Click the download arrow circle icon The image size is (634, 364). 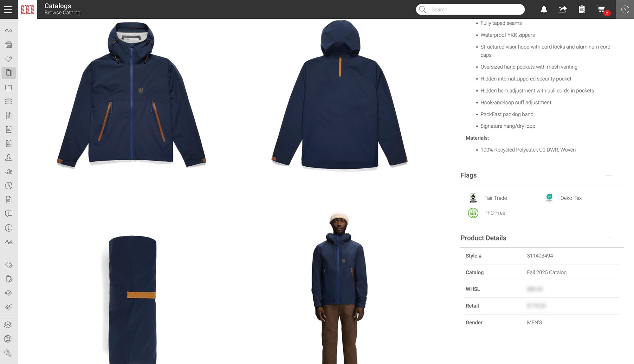click(x=9, y=228)
